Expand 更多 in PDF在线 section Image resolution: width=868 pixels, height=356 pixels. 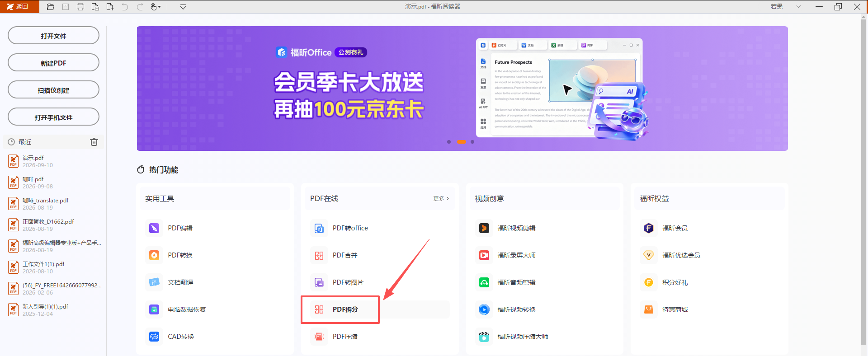click(x=441, y=198)
